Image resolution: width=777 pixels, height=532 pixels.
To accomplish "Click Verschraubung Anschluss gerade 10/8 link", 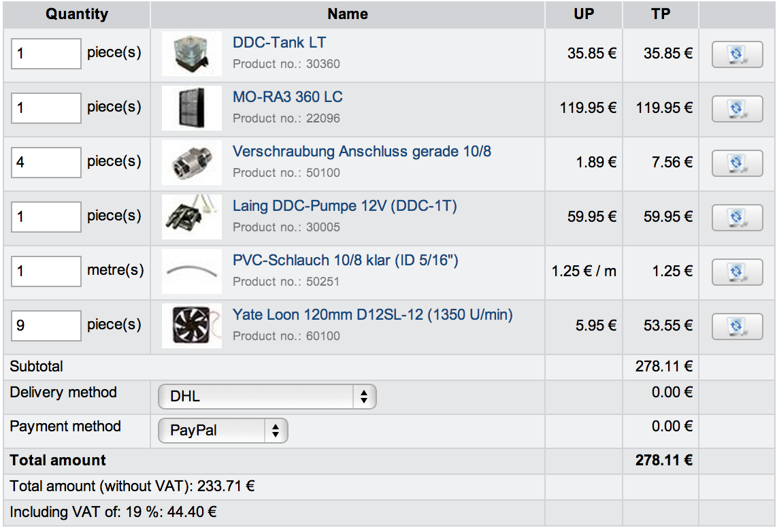I will pos(361,152).
